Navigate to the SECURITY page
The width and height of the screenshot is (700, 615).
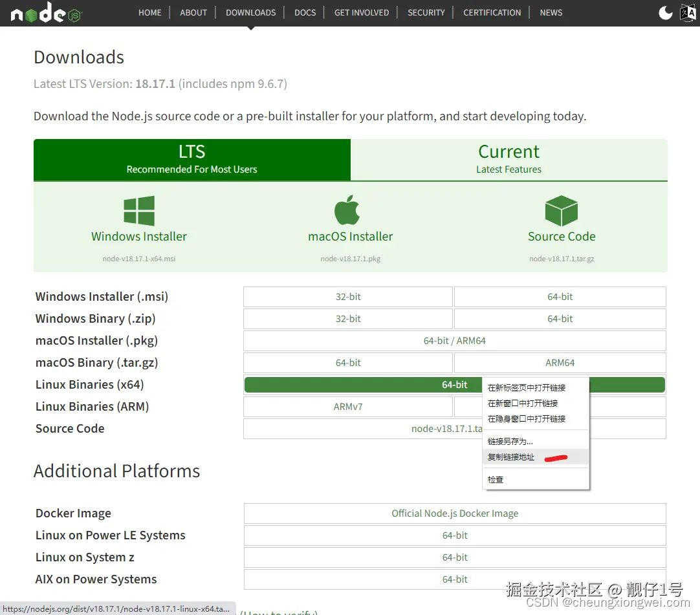click(x=426, y=12)
